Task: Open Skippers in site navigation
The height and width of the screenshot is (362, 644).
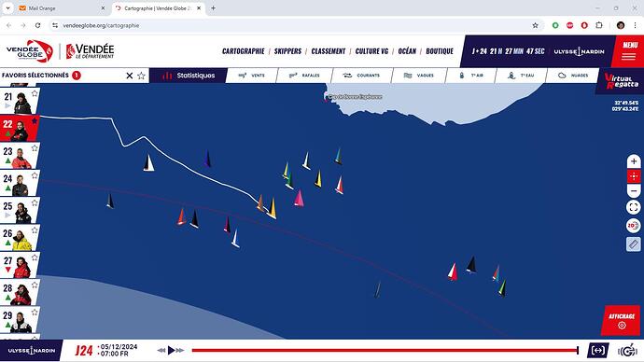Action: click(287, 51)
